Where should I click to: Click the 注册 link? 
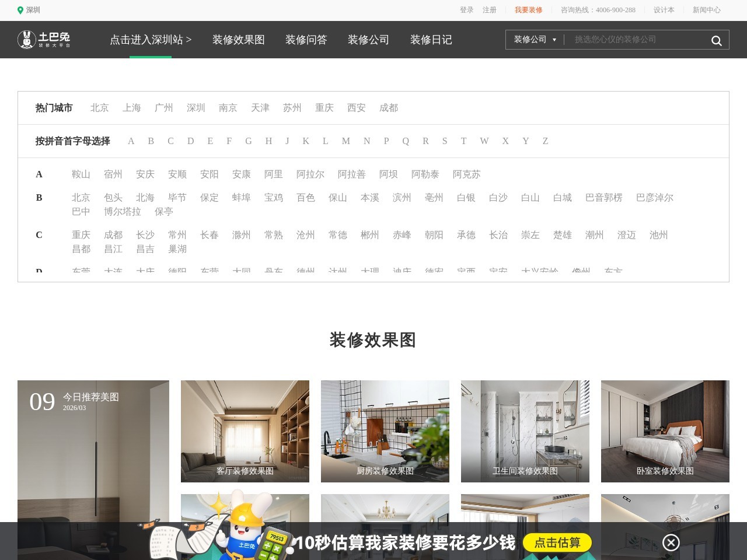(x=490, y=10)
